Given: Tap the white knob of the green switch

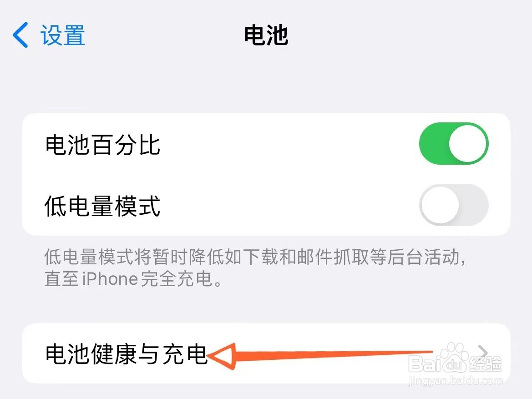Looking at the screenshot, I should (x=467, y=143).
